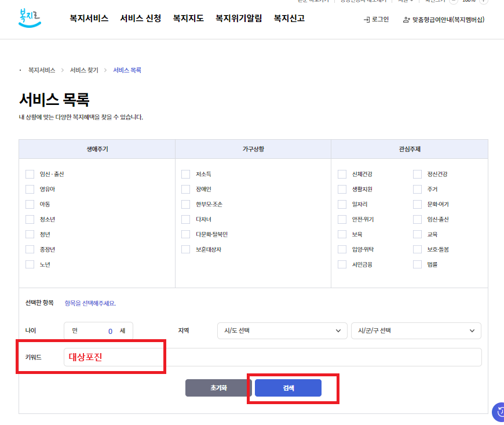The height and width of the screenshot is (425, 504).
Task: Select the 복지지도 menu item
Action: 188,18
